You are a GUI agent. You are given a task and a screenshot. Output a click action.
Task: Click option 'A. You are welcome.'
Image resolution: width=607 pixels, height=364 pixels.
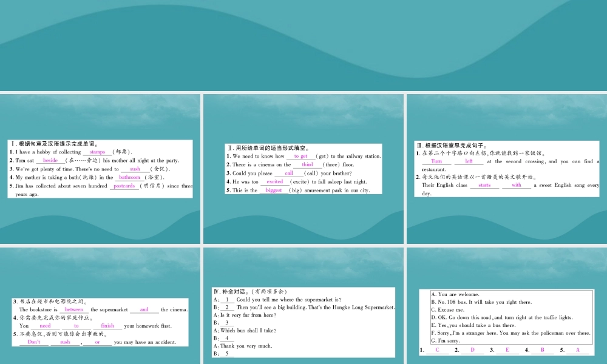click(455, 294)
